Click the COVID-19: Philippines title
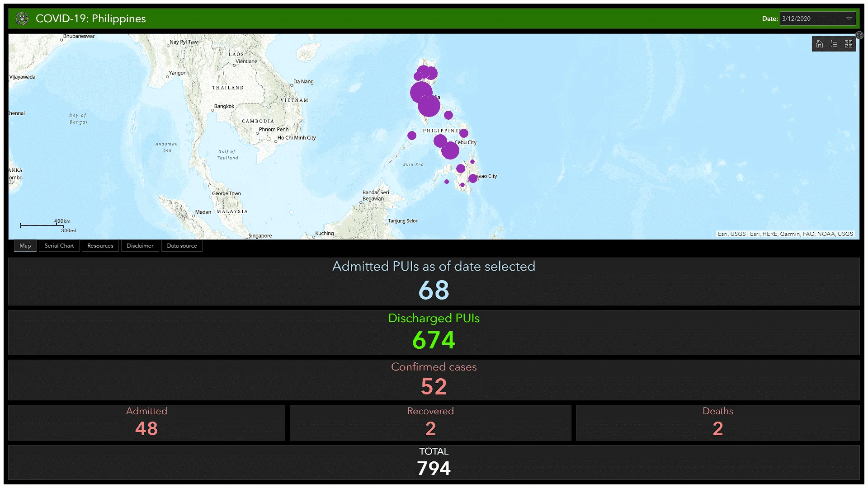 (x=91, y=19)
